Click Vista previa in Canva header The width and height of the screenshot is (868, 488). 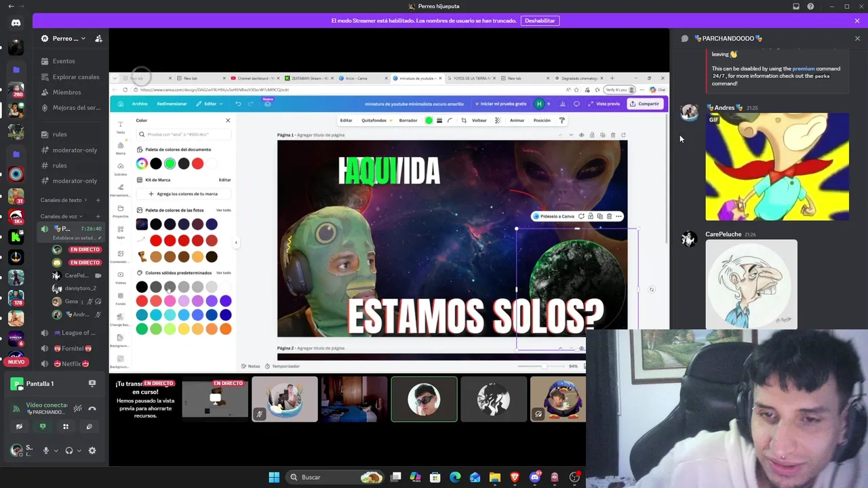point(604,104)
